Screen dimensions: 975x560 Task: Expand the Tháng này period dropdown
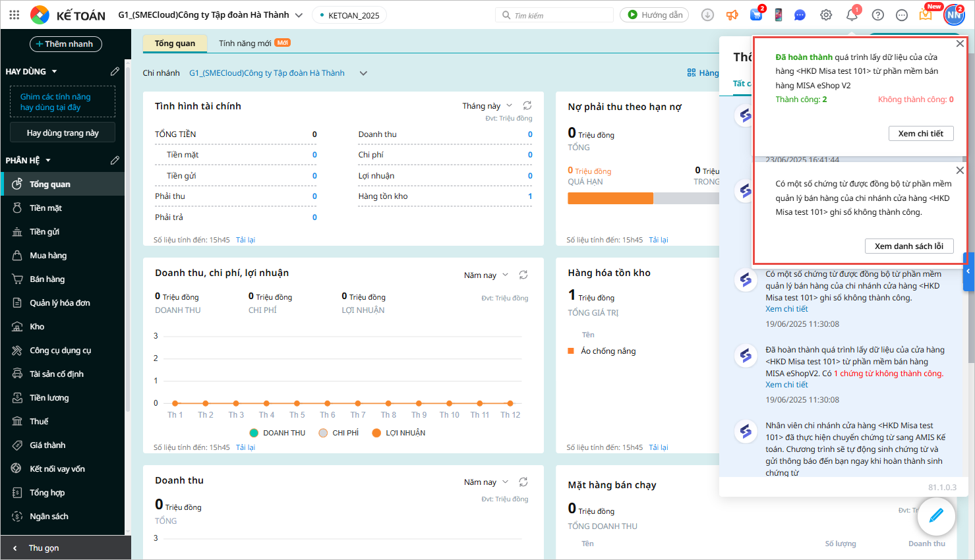tap(487, 106)
